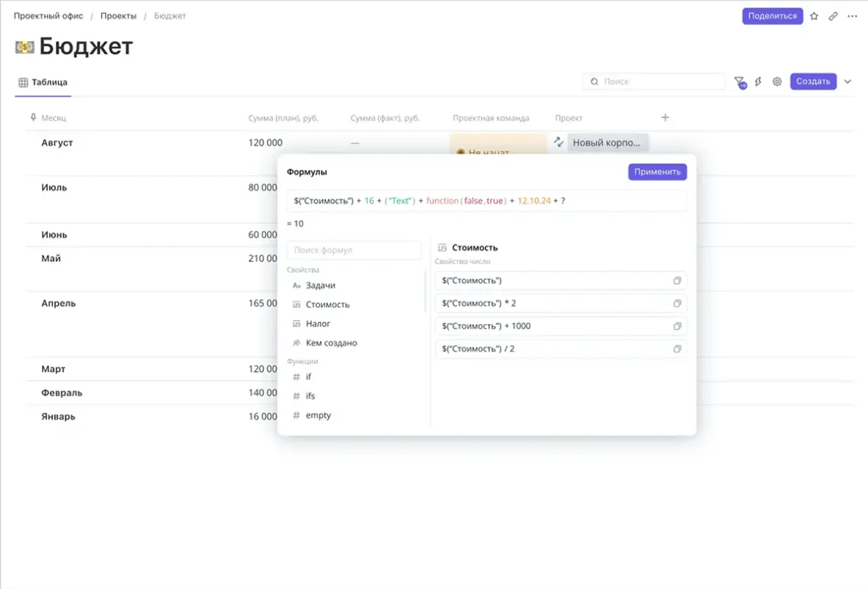The image size is (868, 589).
Task: Click the Месяц column header
Action: (53, 118)
